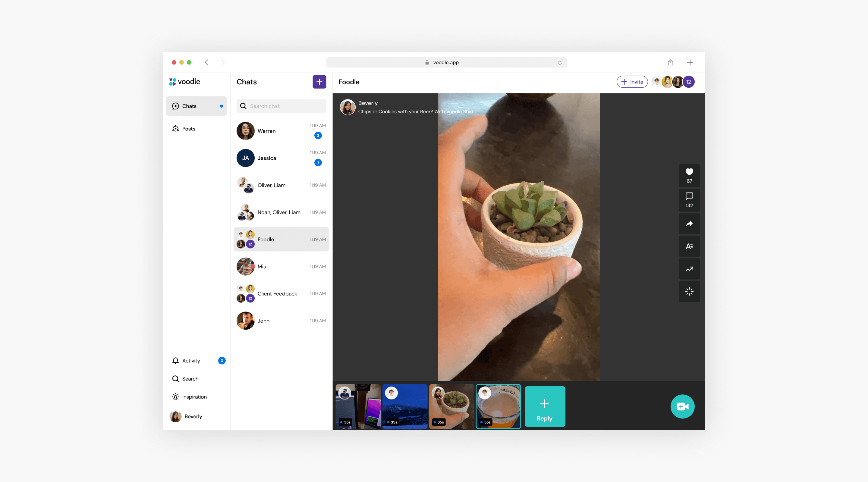The width and height of the screenshot is (868, 482).
Task: Select the succulent plant video thumbnail
Action: [x=451, y=406]
